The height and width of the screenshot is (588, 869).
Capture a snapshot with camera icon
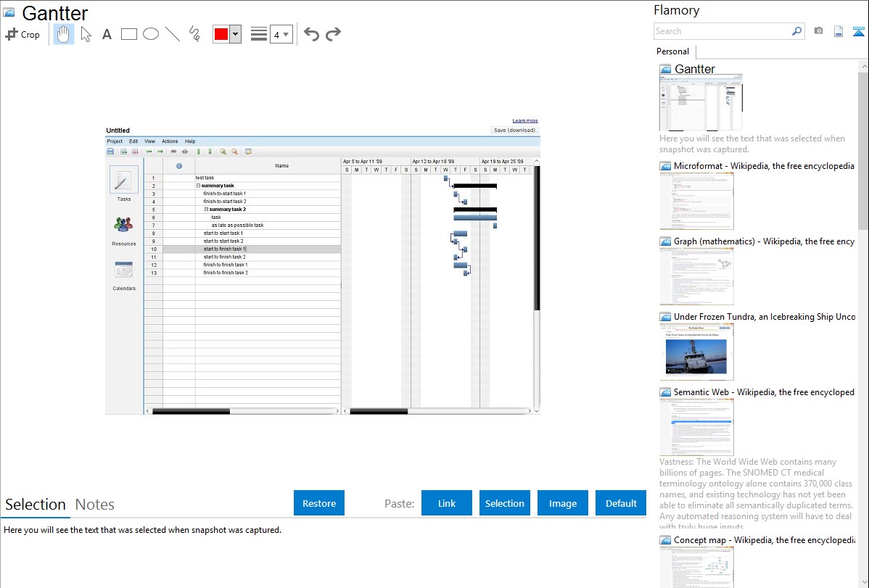click(818, 31)
